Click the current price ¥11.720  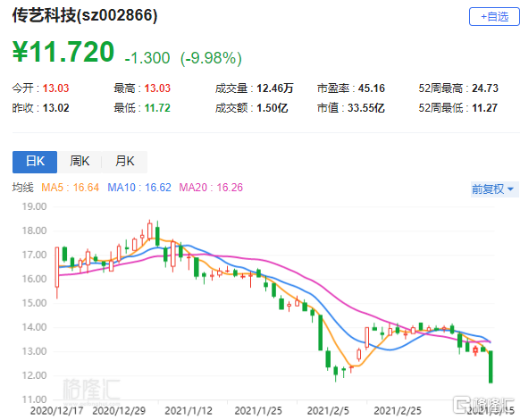click(x=63, y=52)
